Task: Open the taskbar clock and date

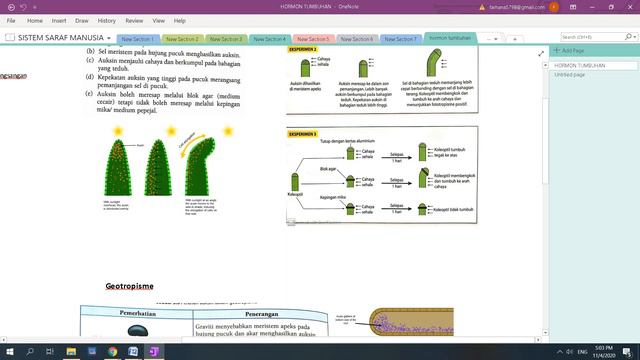Action: (604, 352)
